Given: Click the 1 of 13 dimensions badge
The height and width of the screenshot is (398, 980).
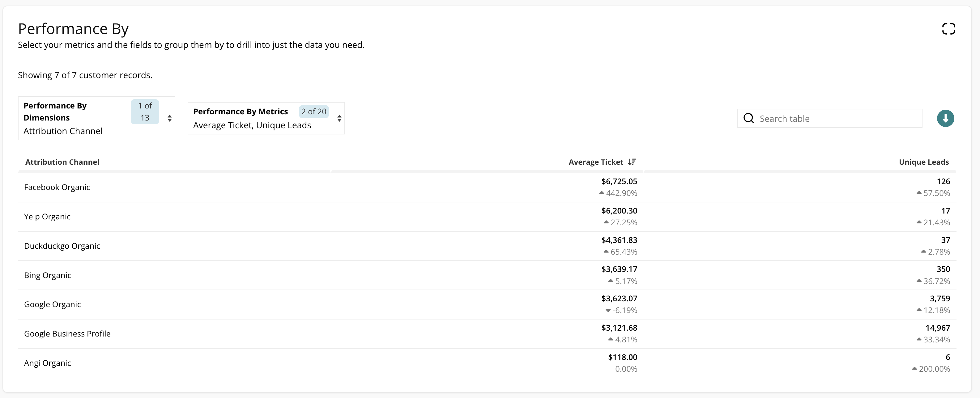Looking at the screenshot, I should [145, 111].
